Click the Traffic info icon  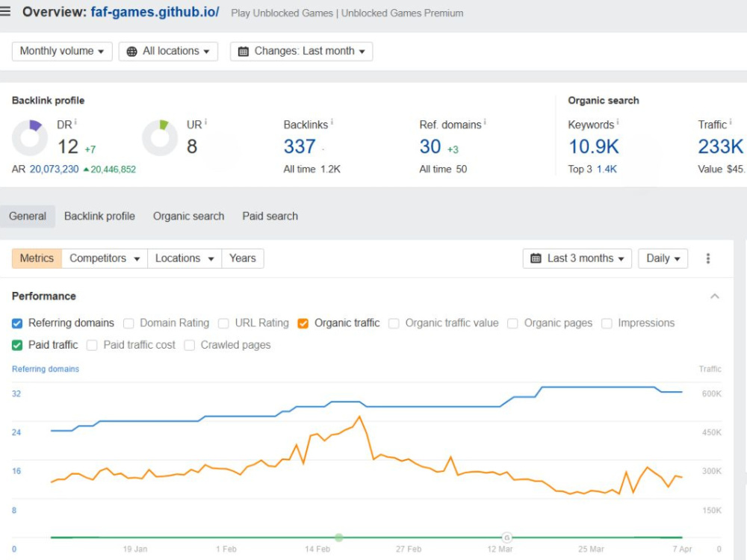(731, 122)
